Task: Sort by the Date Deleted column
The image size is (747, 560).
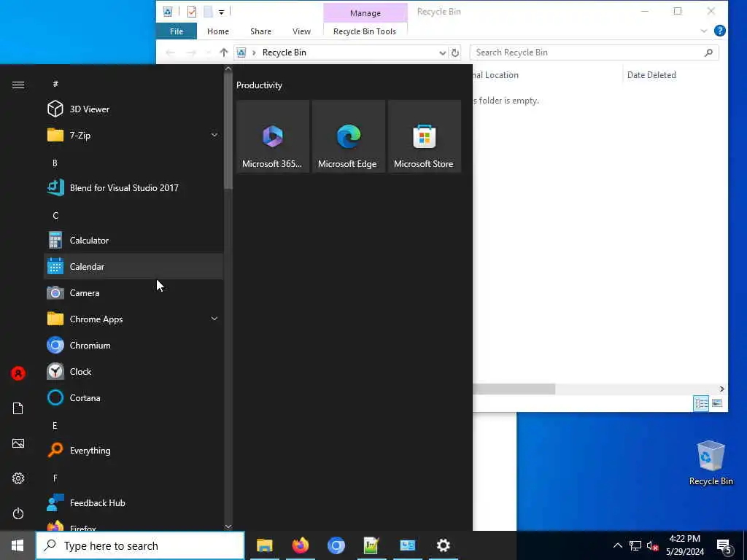Action: point(651,75)
